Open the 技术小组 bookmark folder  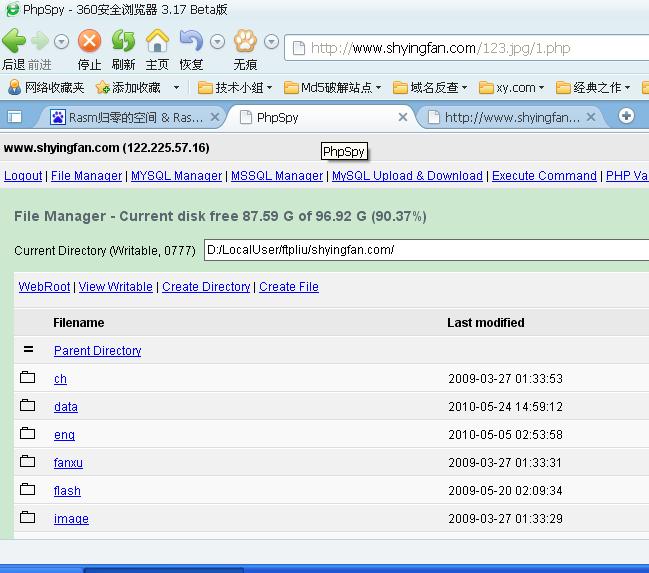[235, 87]
